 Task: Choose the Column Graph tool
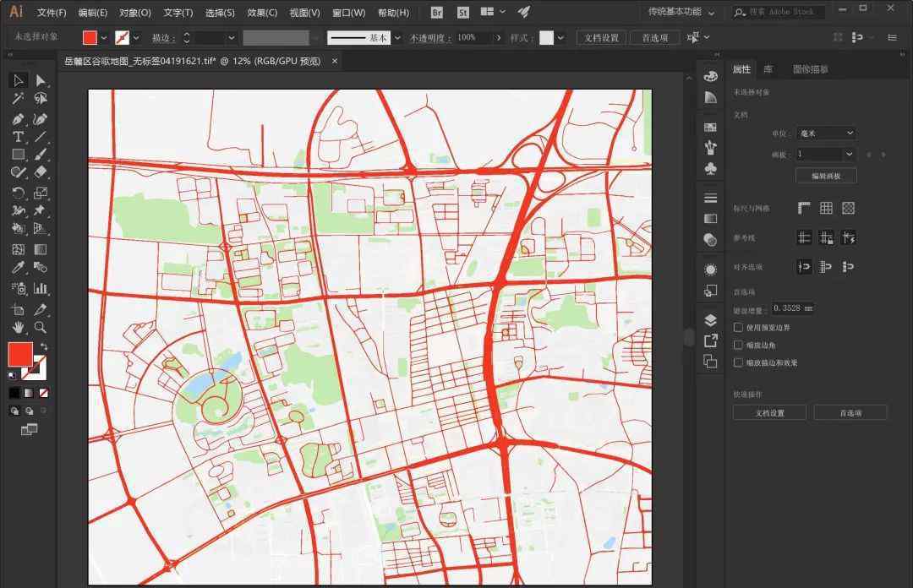point(41,288)
